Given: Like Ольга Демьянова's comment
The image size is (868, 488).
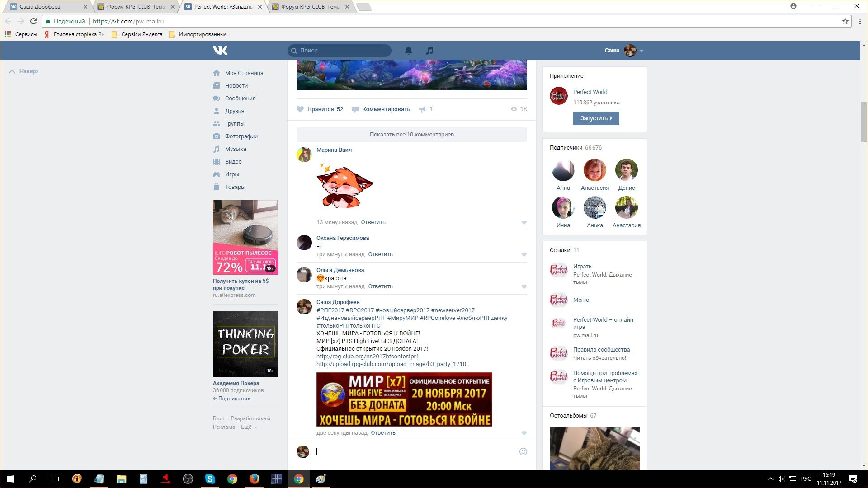Looking at the screenshot, I should click(524, 286).
